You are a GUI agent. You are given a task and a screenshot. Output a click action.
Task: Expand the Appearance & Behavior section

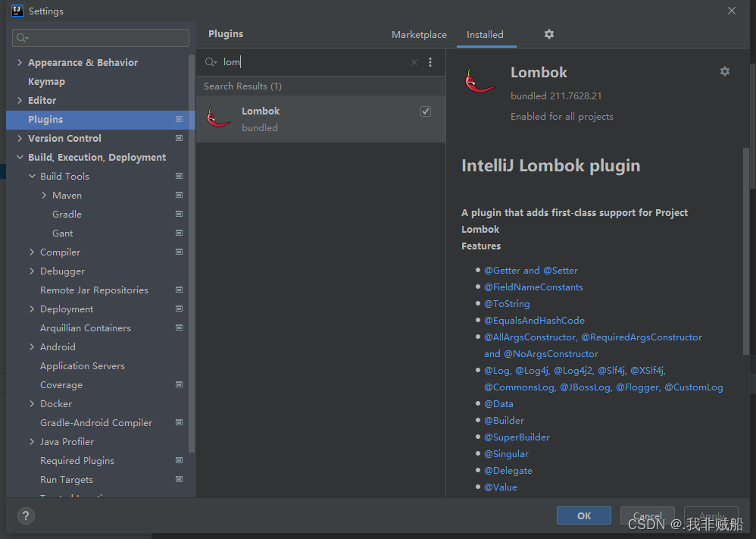[19, 62]
